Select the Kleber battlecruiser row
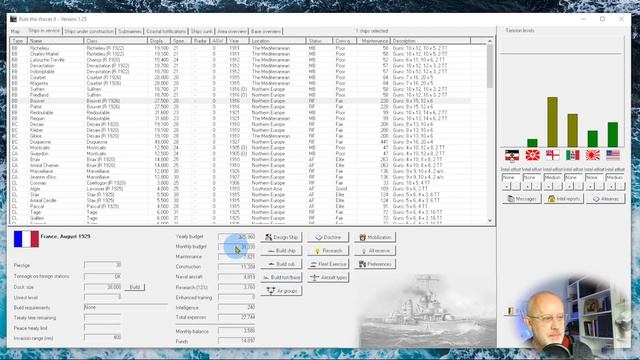Screen dimensions: 640x360 (240, 130)
